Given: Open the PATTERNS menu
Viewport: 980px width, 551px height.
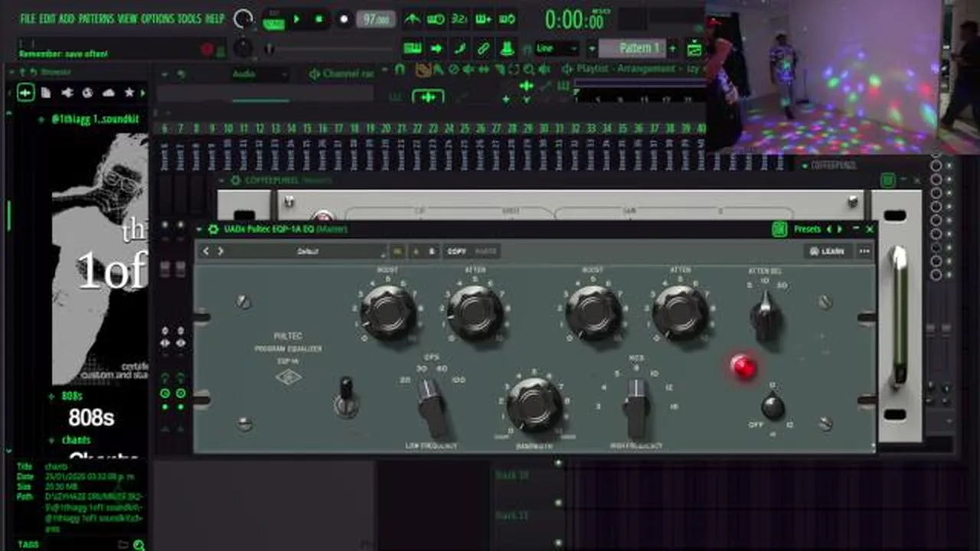Looking at the screenshot, I should [x=96, y=18].
